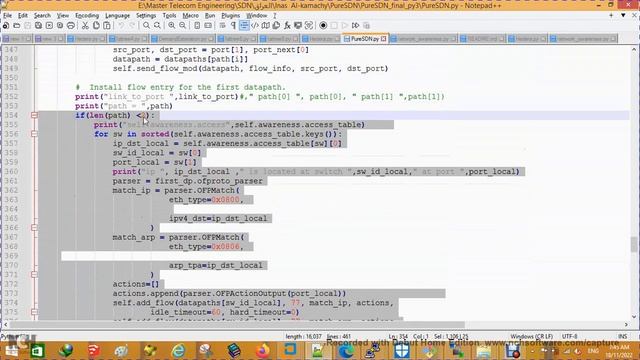Click the Zoom Out toolbar icon

[x=182, y=25]
